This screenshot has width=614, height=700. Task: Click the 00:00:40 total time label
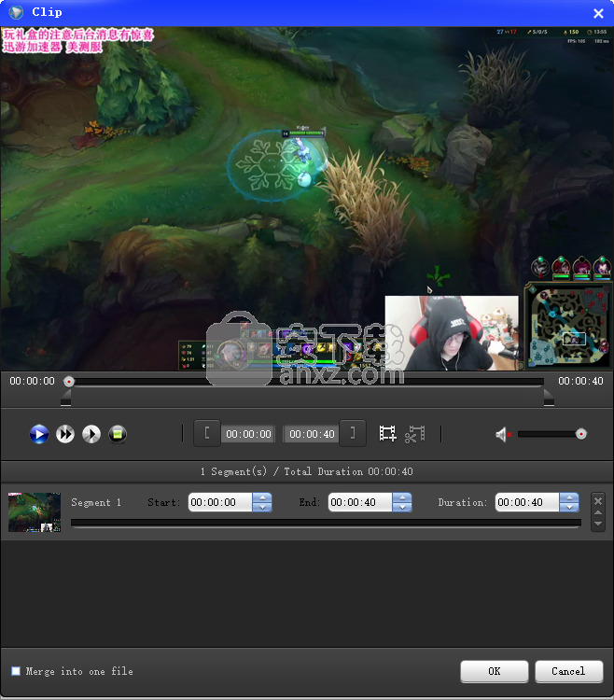click(x=580, y=381)
